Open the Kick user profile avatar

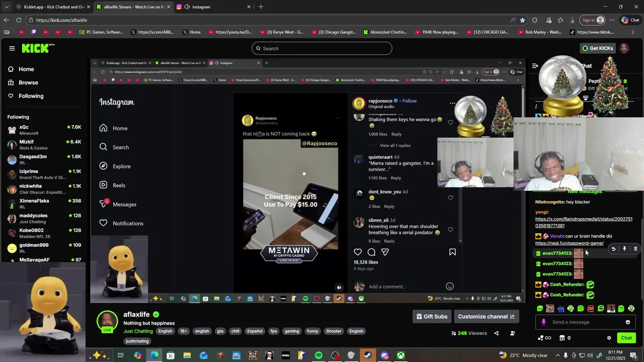coord(624,48)
